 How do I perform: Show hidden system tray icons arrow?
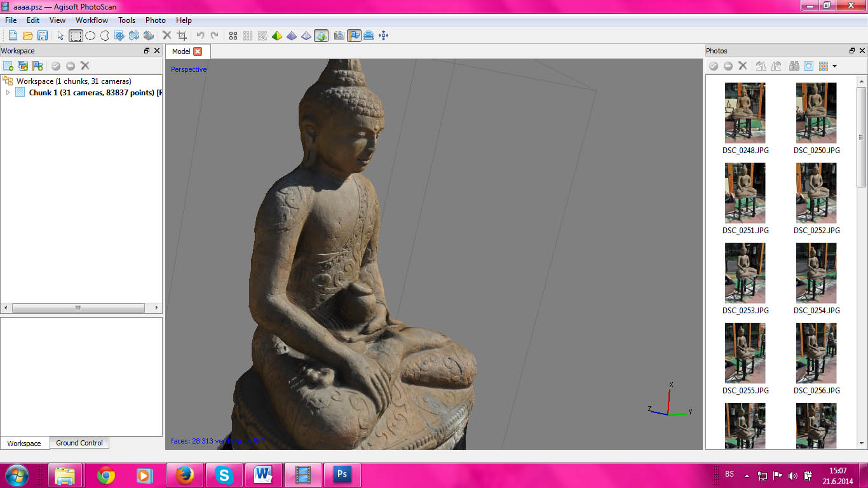click(747, 475)
